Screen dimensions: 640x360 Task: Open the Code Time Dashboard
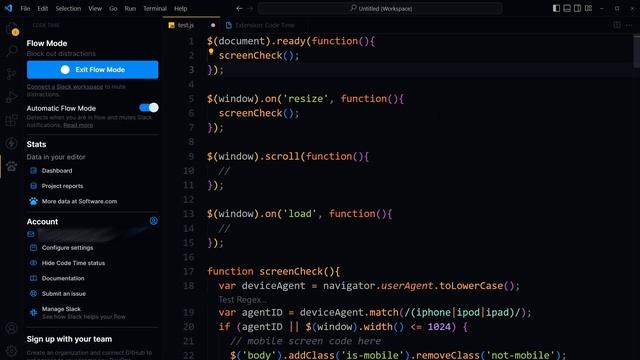click(57, 171)
